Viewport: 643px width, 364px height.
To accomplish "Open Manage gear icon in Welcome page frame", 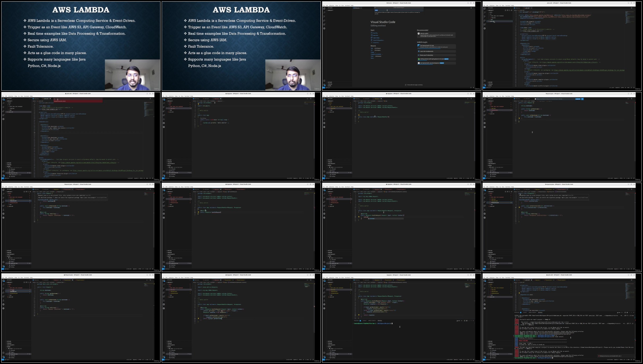I will pos(324,85).
